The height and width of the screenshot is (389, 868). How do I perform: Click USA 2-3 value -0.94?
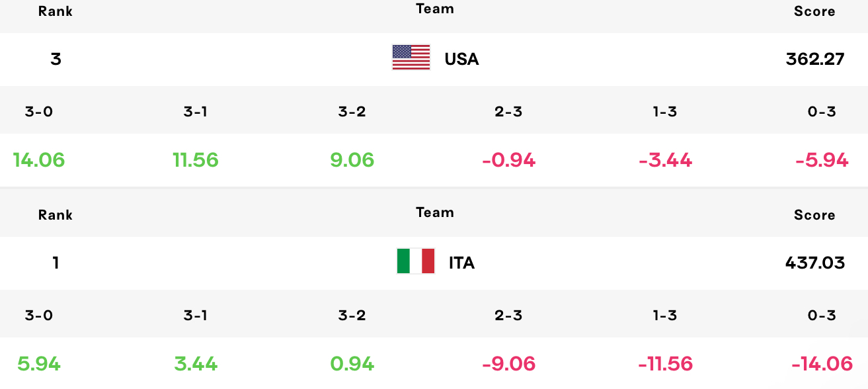click(x=508, y=159)
